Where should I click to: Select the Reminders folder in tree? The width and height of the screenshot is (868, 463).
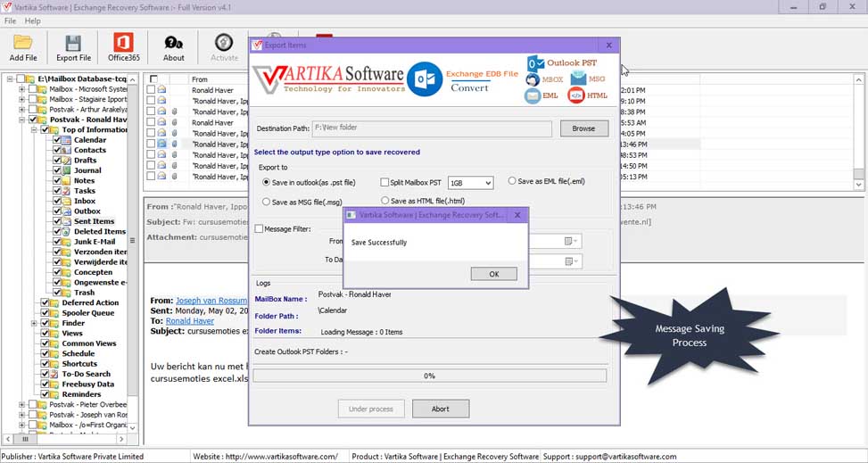click(81, 394)
